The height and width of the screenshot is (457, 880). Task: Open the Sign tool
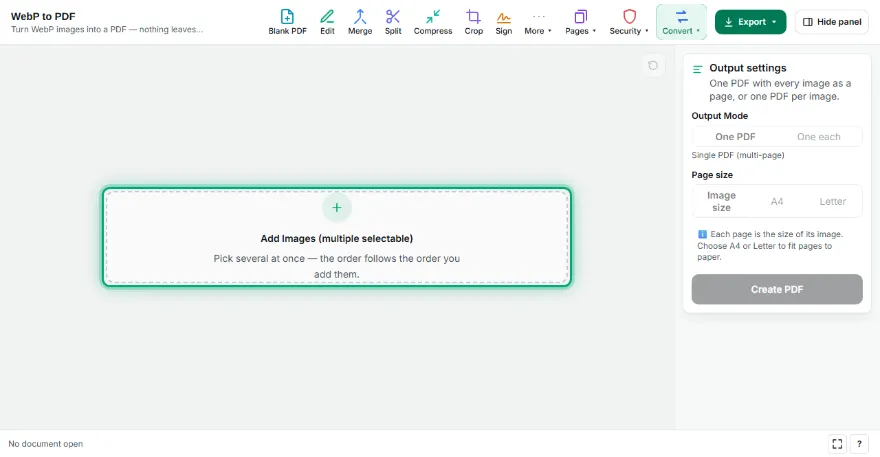[x=503, y=22]
